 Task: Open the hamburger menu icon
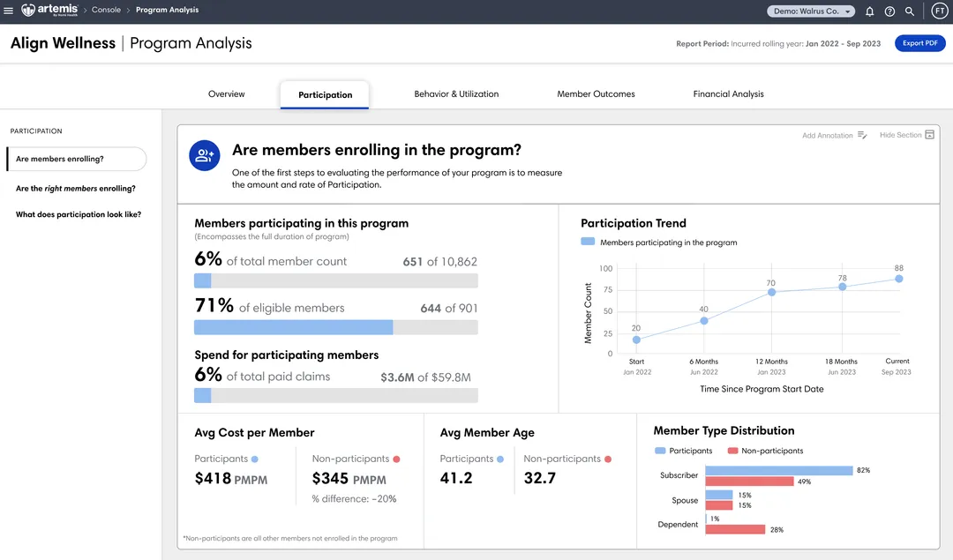(9, 11)
